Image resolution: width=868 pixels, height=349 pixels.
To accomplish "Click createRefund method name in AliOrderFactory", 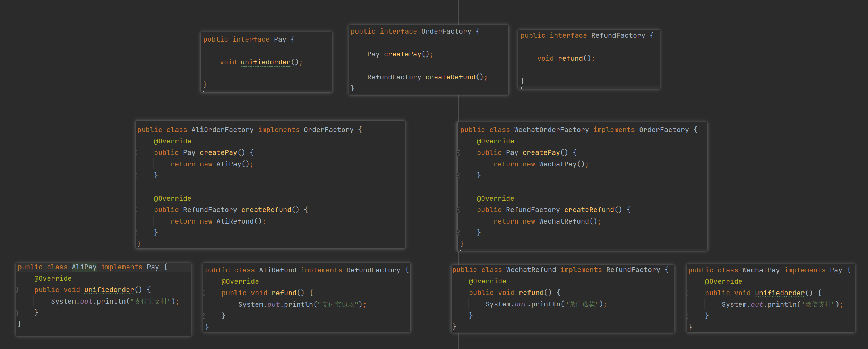I will click(x=266, y=210).
